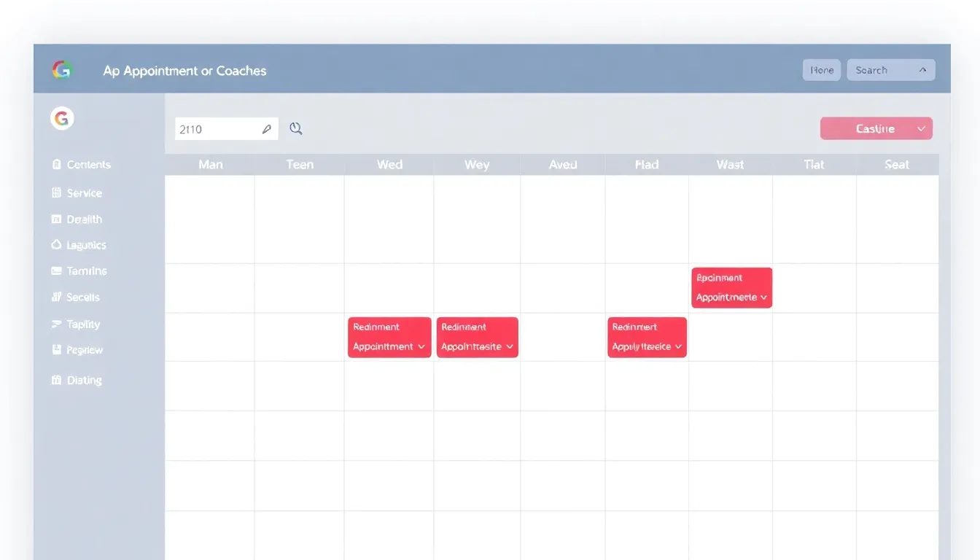Expand the Wednesday appointment dropdown

[x=421, y=347]
